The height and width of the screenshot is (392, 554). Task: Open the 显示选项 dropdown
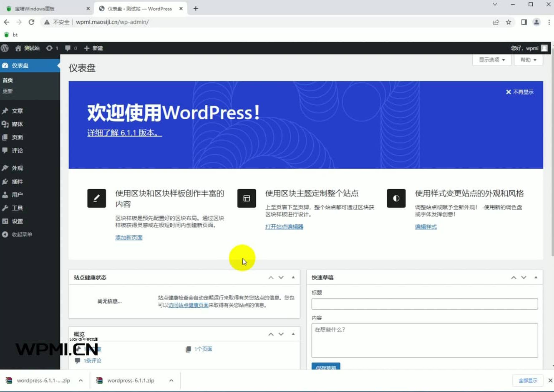(x=491, y=60)
